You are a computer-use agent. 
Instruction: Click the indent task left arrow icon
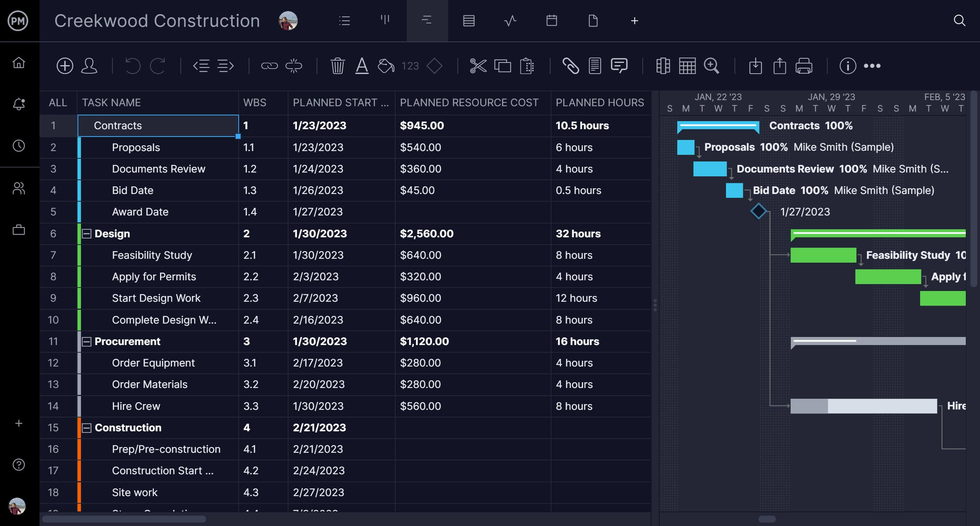(201, 65)
